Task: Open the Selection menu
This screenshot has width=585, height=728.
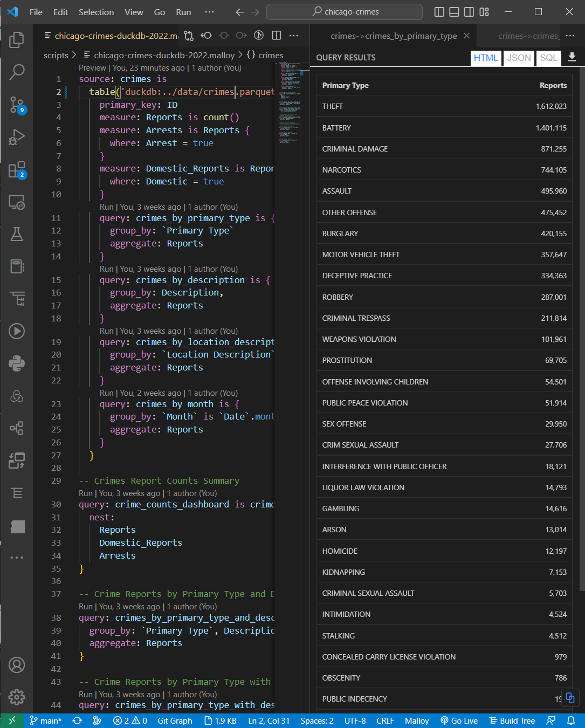Action: [x=96, y=12]
